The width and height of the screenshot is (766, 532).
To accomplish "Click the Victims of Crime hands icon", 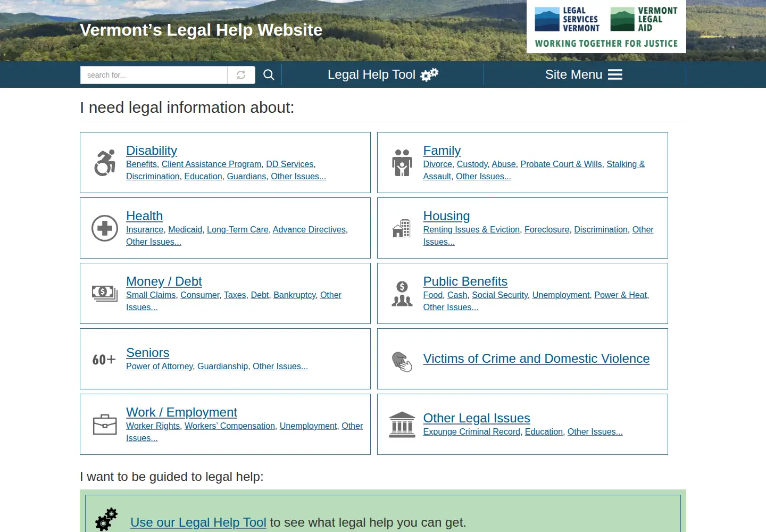I will click(x=402, y=362).
